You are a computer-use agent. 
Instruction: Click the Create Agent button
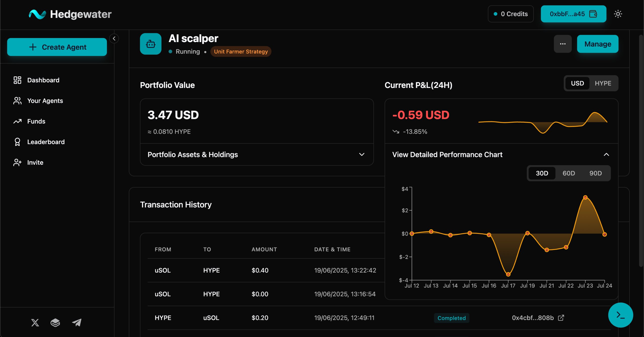pyautogui.click(x=57, y=47)
